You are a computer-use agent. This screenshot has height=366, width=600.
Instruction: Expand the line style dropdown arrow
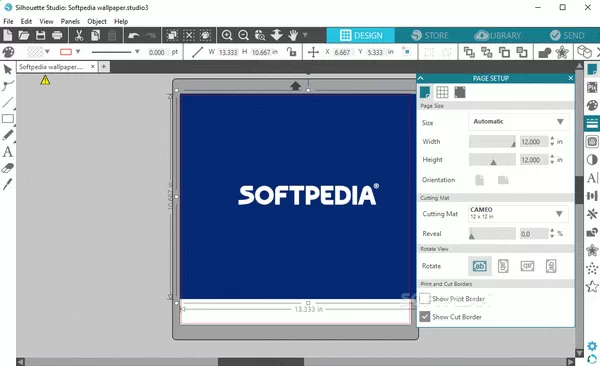click(x=137, y=51)
